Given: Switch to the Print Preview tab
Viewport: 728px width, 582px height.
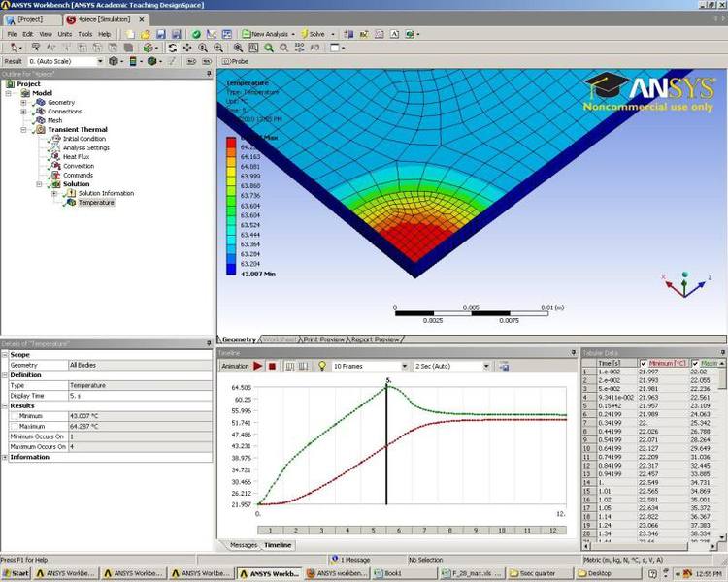Looking at the screenshot, I should 324,339.
